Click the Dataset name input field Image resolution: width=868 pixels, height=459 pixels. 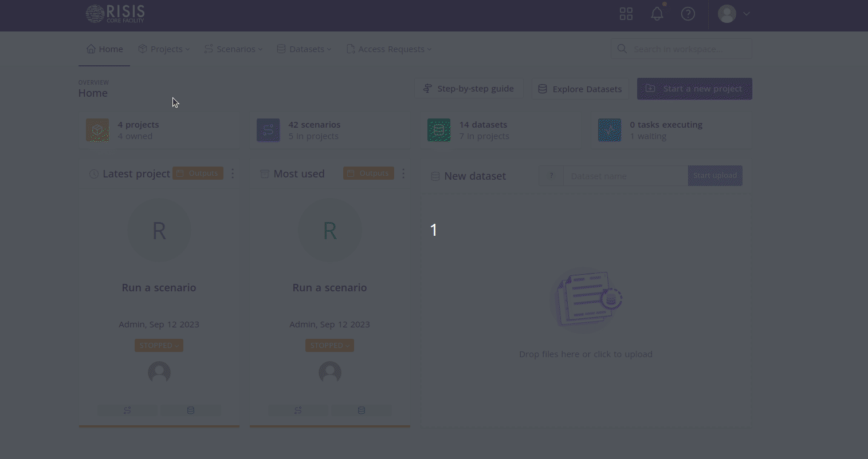(x=625, y=176)
